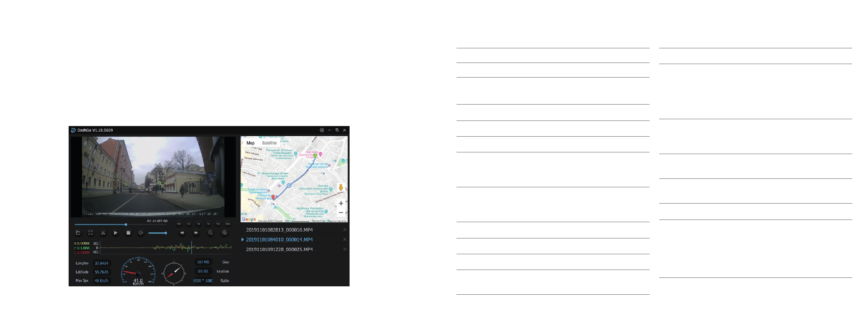Select 1x playback speed
Image resolution: width=868 pixels, height=319 pixels.
coord(199,224)
